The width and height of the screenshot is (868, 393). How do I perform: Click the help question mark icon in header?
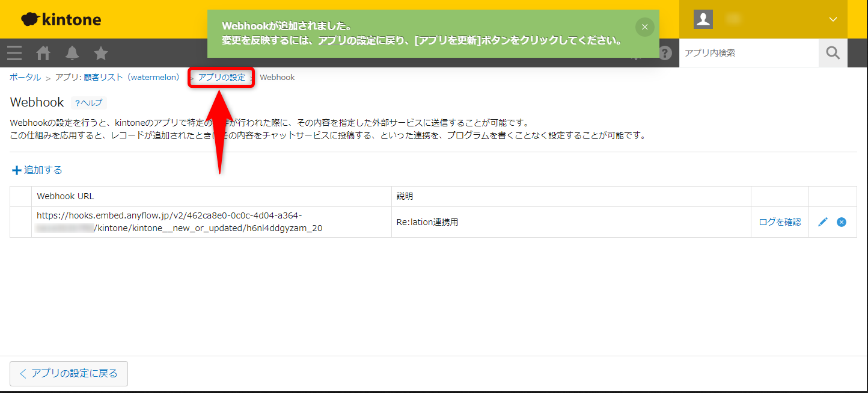[665, 54]
